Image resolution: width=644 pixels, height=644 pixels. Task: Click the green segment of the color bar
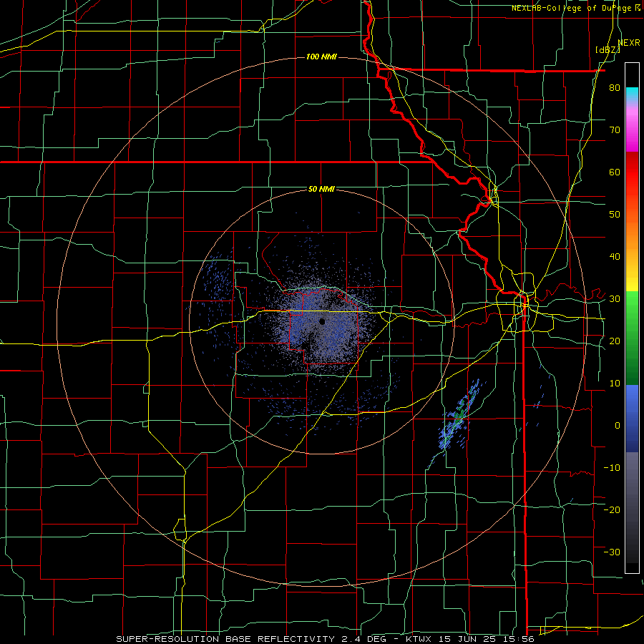[x=632, y=338]
